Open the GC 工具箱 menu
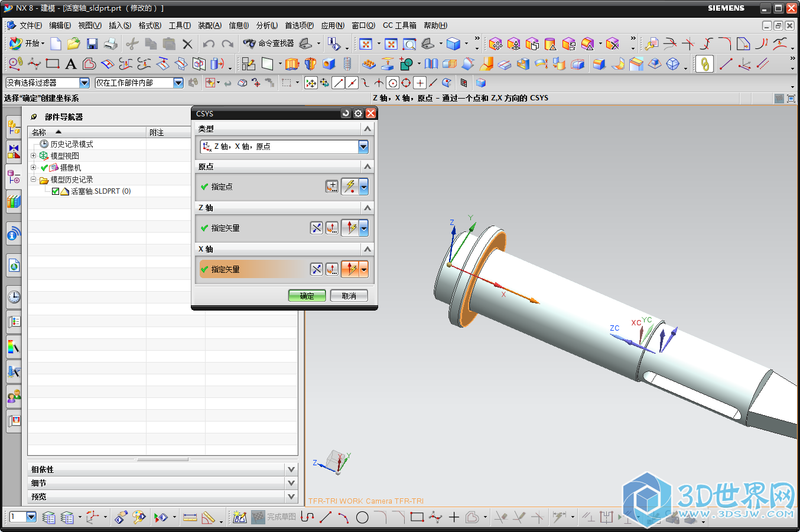The width and height of the screenshot is (800, 532). point(399,25)
